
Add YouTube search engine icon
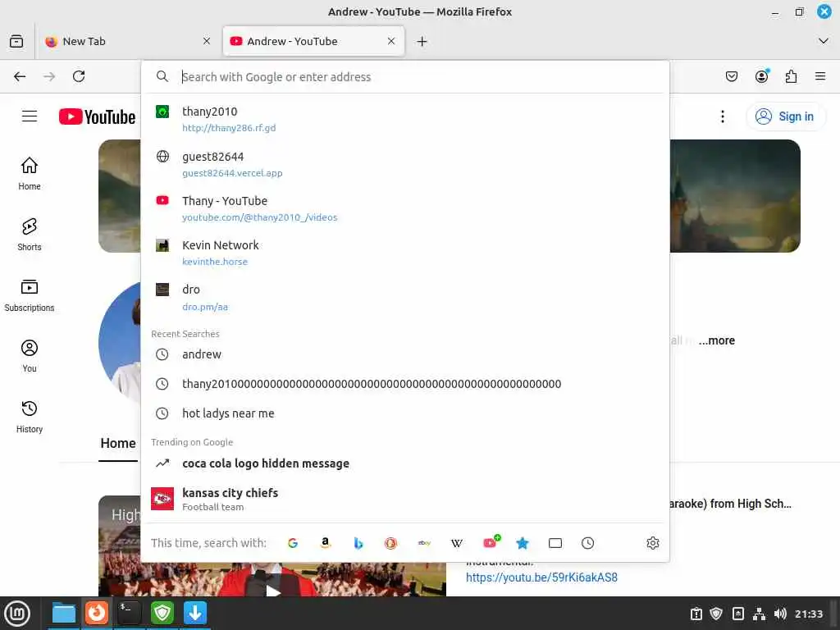click(x=491, y=543)
